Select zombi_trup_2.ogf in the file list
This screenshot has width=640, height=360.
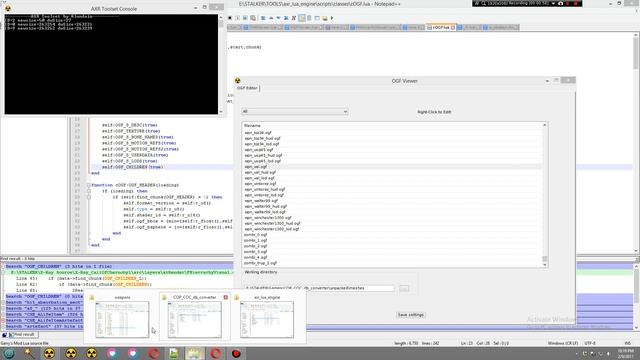pos(392,263)
